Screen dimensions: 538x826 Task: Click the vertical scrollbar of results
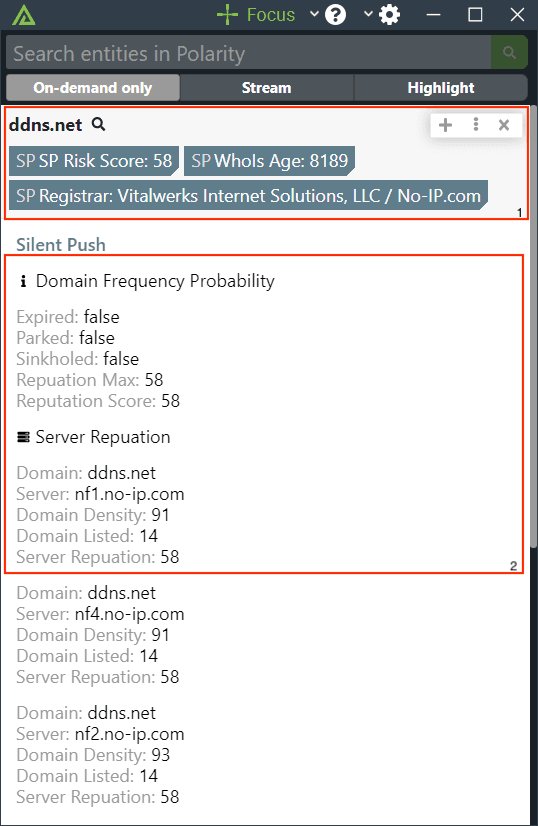pos(534,327)
